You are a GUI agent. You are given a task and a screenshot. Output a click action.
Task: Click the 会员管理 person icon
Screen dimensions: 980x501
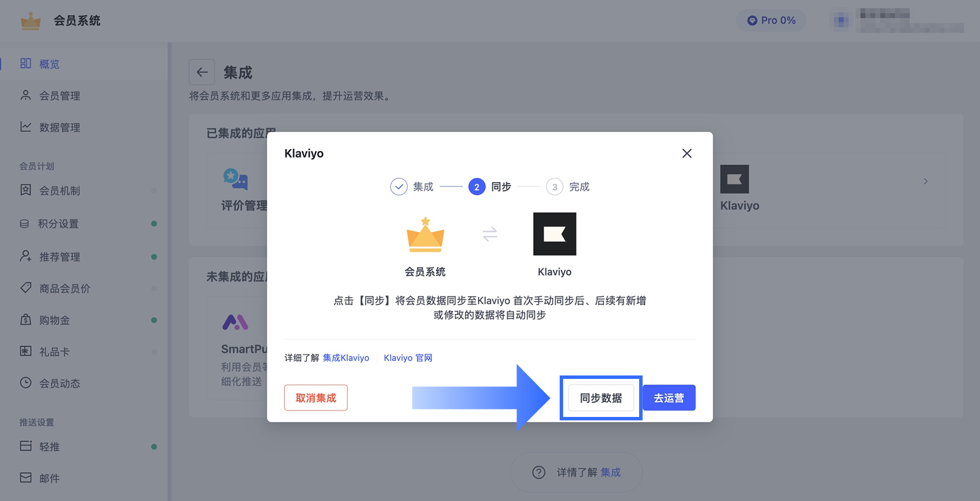(x=26, y=95)
